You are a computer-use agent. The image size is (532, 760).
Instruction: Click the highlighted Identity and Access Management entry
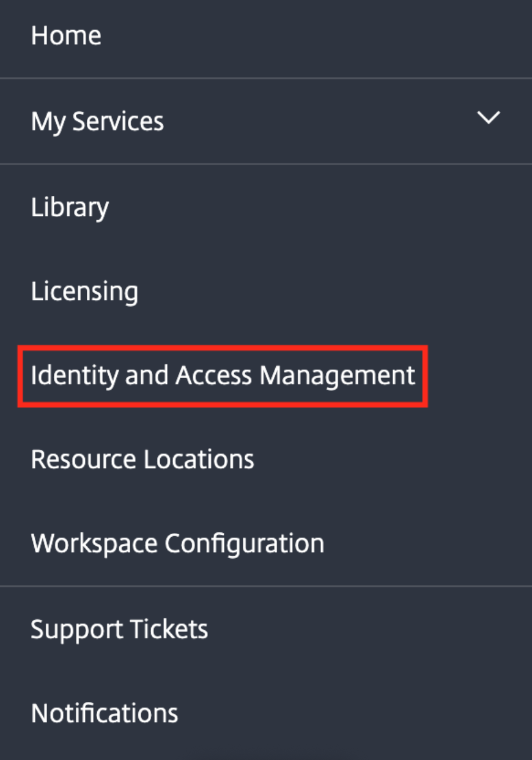point(223,375)
